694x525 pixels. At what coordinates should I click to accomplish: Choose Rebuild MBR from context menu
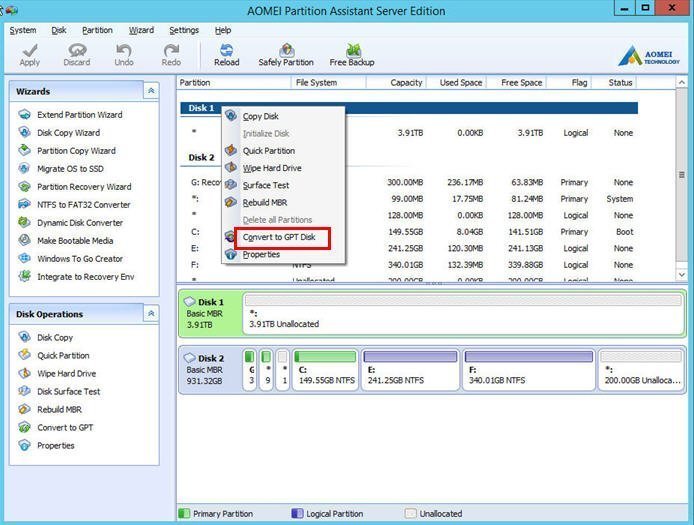pos(283,203)
